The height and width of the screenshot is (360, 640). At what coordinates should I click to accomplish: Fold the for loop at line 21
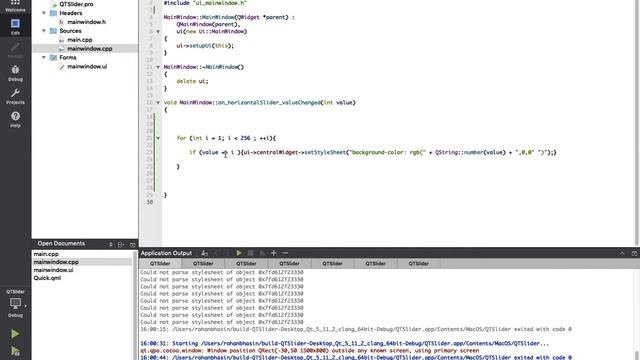158,138
